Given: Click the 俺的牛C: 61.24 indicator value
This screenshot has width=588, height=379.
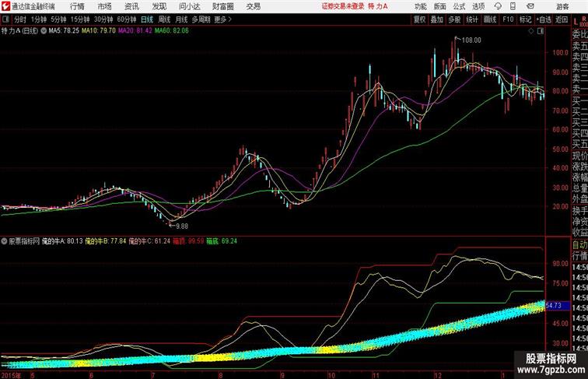Looking at the screenshot, I should click(x=149, y=241).
